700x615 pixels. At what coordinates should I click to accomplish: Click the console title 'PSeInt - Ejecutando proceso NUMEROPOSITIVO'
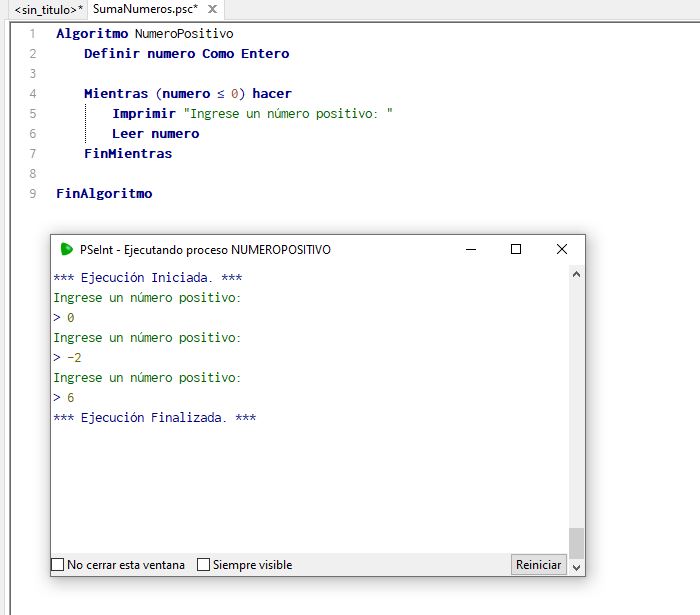(205, 249)
